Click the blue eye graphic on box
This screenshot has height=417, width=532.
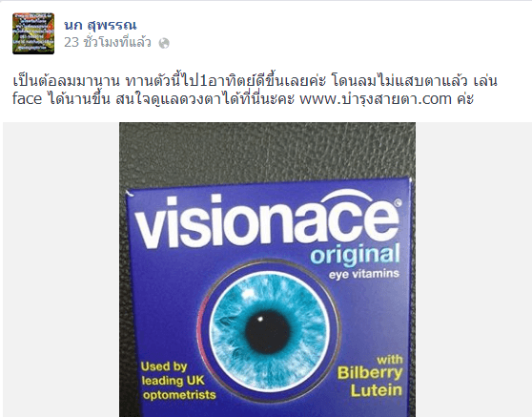point(269,331)
